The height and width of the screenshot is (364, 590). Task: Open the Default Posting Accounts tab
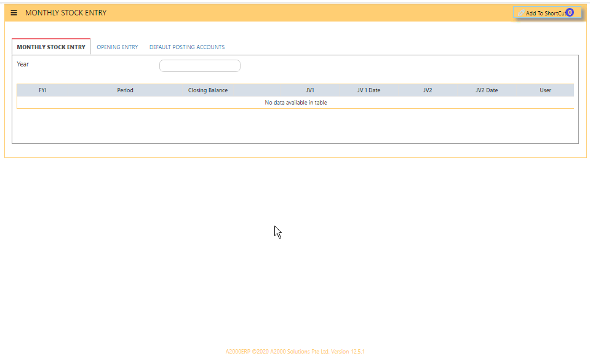point(187,47)
